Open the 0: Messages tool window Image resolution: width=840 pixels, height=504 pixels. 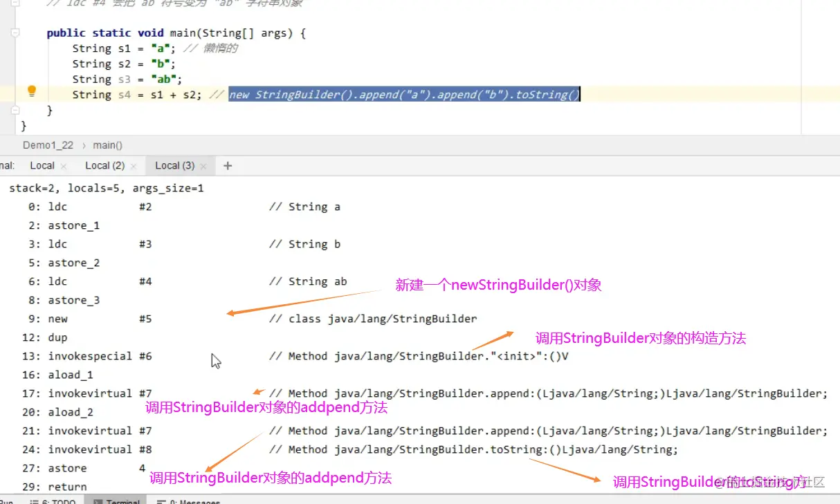[x=188, y=500]
